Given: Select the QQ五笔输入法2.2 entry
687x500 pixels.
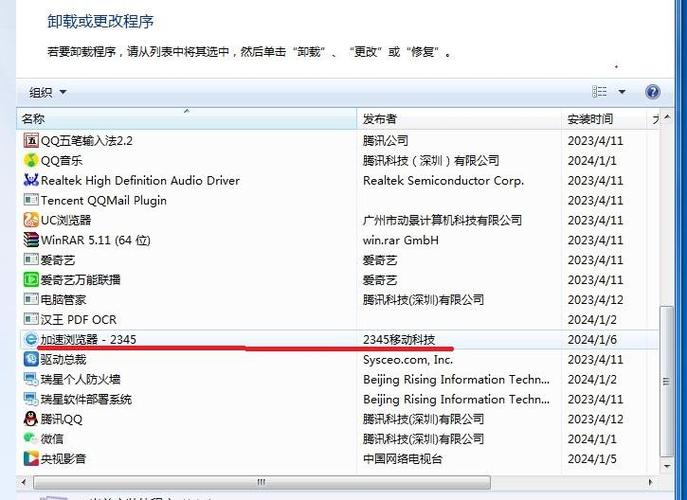Looking at the screenshot, I should click(86, 141).
